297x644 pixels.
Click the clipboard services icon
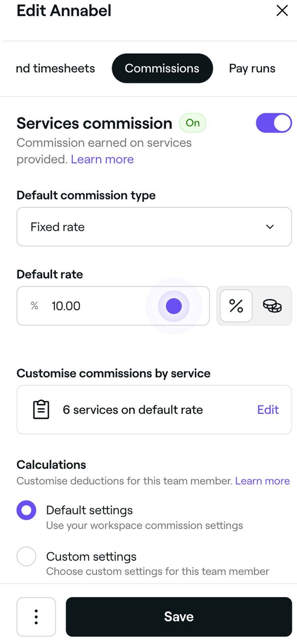point(41,410)
